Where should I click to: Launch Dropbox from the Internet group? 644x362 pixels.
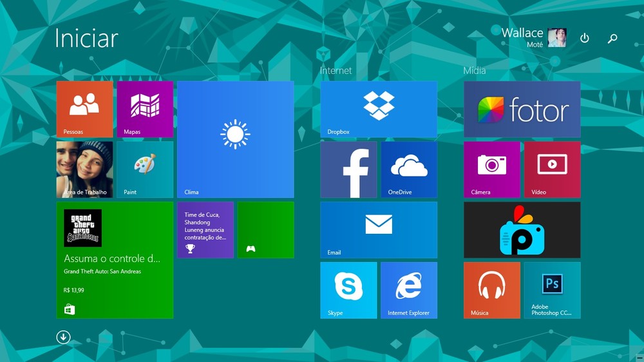click(x=379, y=109)
